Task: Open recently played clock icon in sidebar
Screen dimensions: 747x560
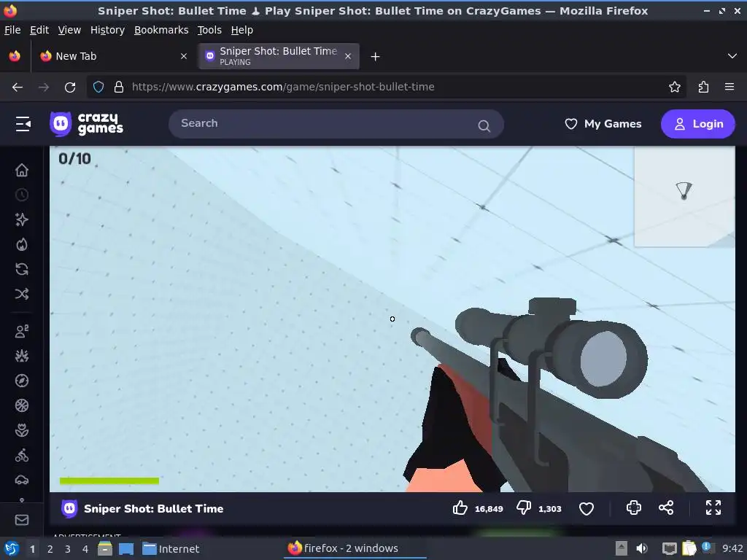Action: [22, 195]
